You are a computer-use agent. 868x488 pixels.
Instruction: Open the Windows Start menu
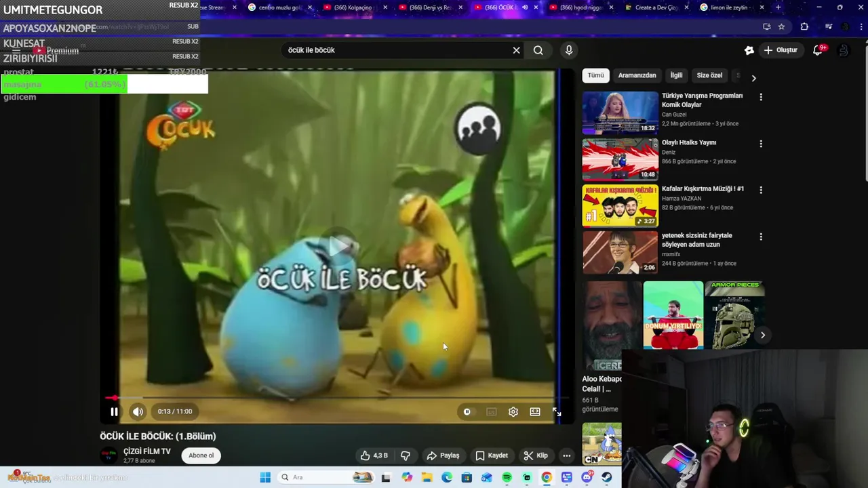coord(265,477)
